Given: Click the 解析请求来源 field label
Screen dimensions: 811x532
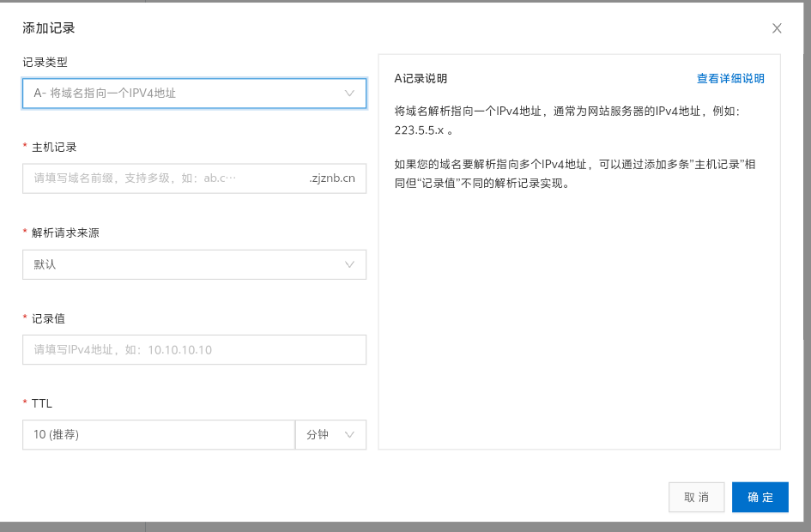Looking at the screenshot, I should pyautogui.click(x=65, y=233).
